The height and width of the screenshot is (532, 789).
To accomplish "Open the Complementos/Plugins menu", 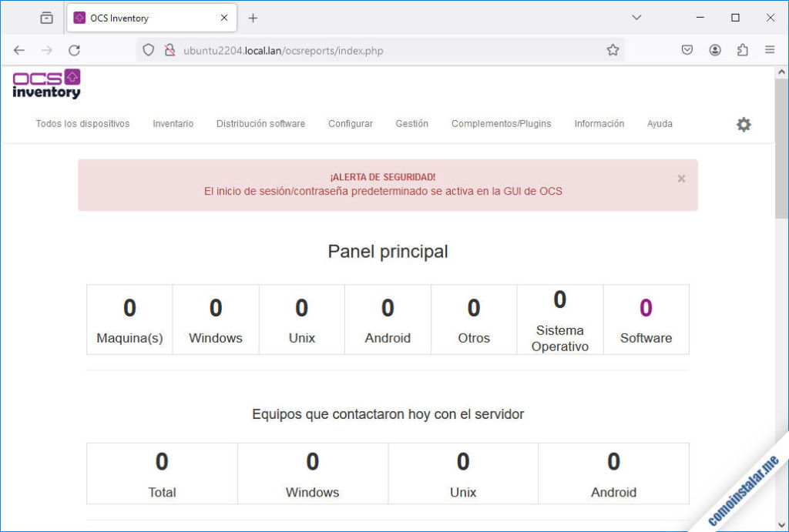I will coord(501,123).
